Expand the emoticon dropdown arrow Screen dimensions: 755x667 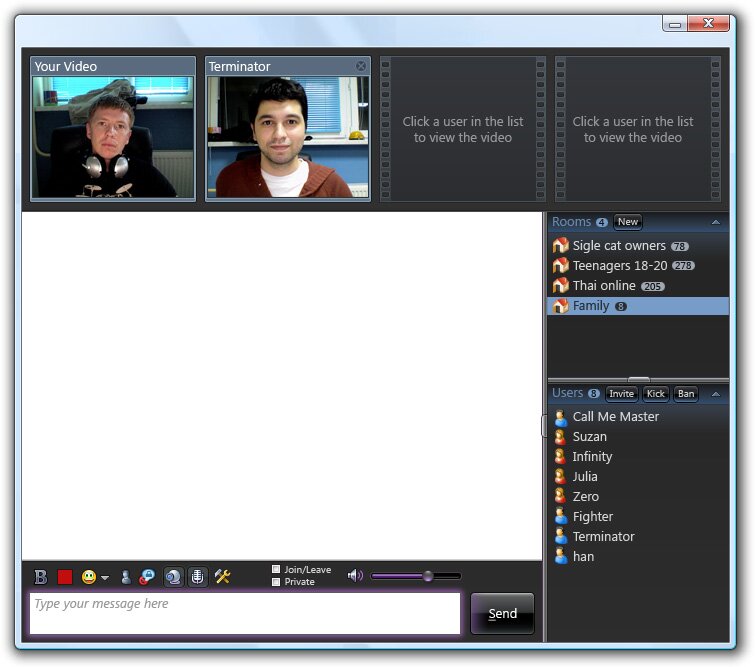[104, 577]
